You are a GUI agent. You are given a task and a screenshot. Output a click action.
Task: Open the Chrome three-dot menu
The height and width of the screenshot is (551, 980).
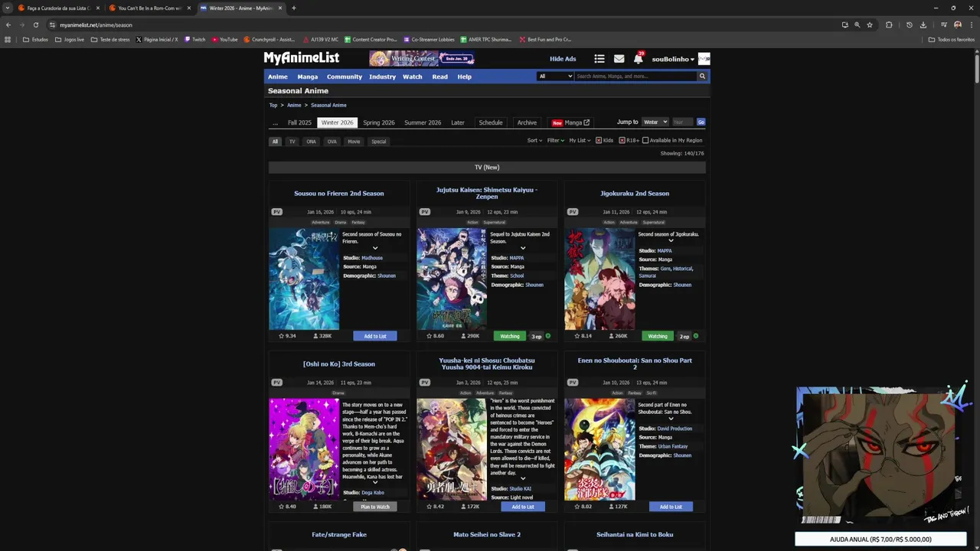971,24
